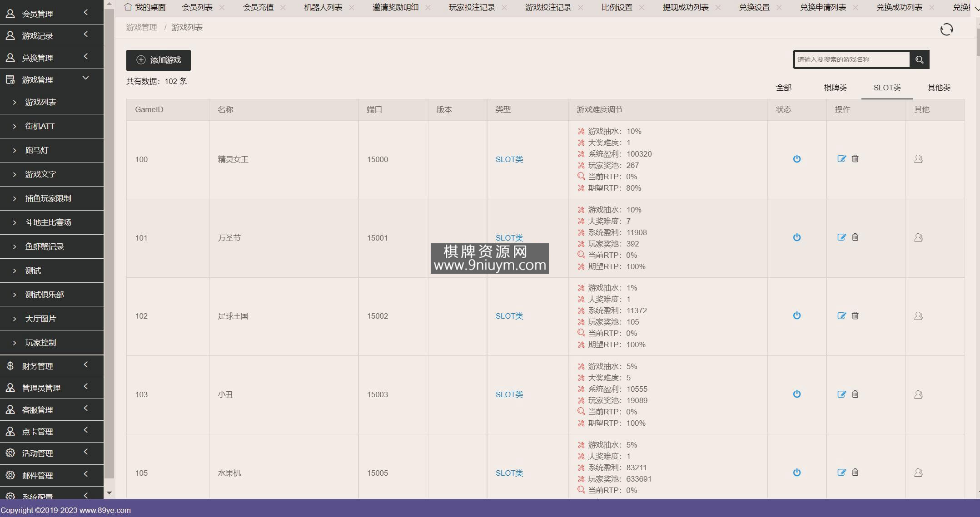
Task: Click wrench icon beside 精灵女王 游戏抽水
Action: (x=581, y=132)
